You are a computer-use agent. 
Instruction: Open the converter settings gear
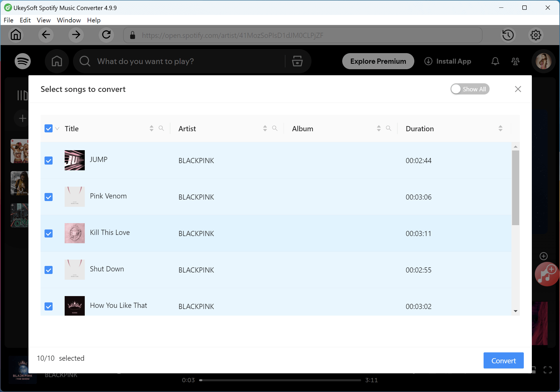click(x=536, y=35)
